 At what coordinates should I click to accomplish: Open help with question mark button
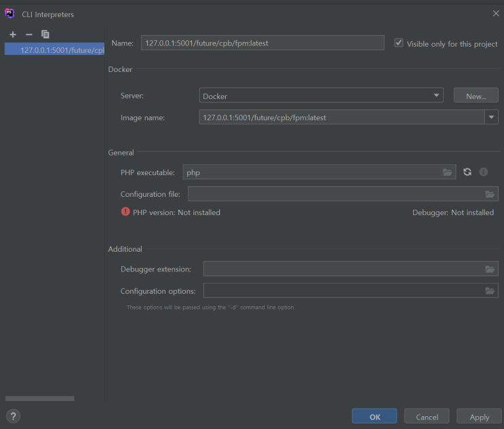14,416
